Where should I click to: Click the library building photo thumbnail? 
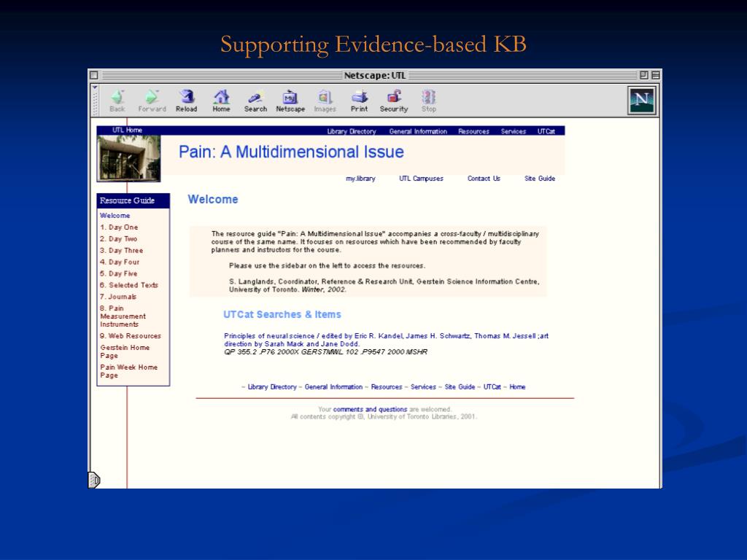tap(128, 158)
